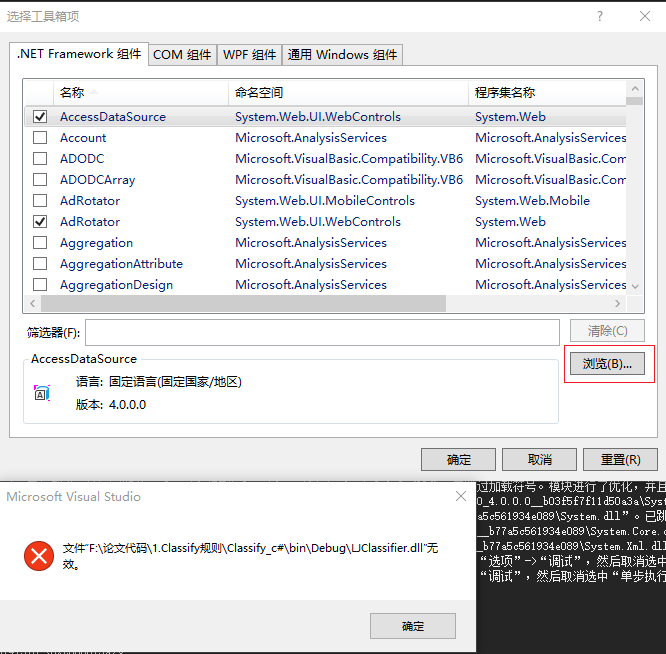Select the AccessDataSource row name
This screenshot has height=654, width=666.
[x=113, y=116]
